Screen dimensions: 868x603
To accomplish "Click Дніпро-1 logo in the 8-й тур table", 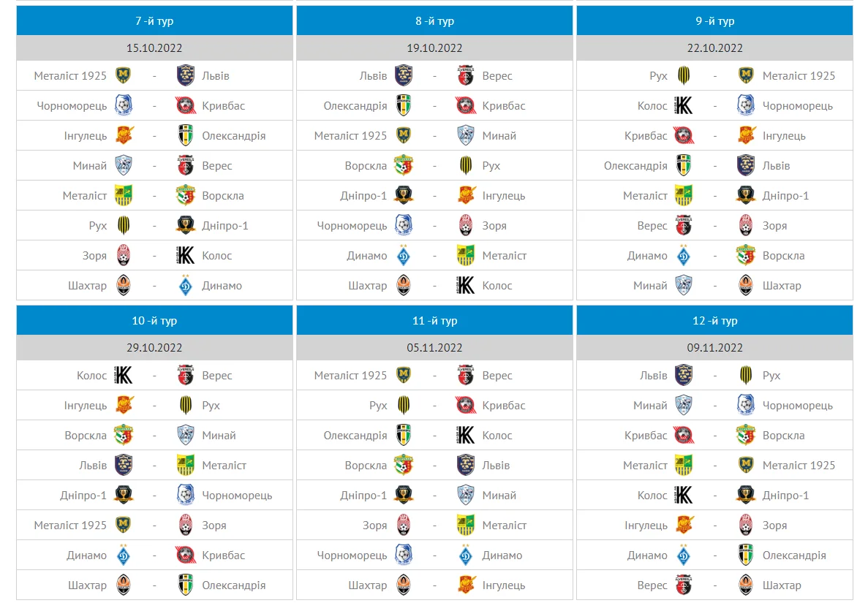I will click(x=404, y=196).
